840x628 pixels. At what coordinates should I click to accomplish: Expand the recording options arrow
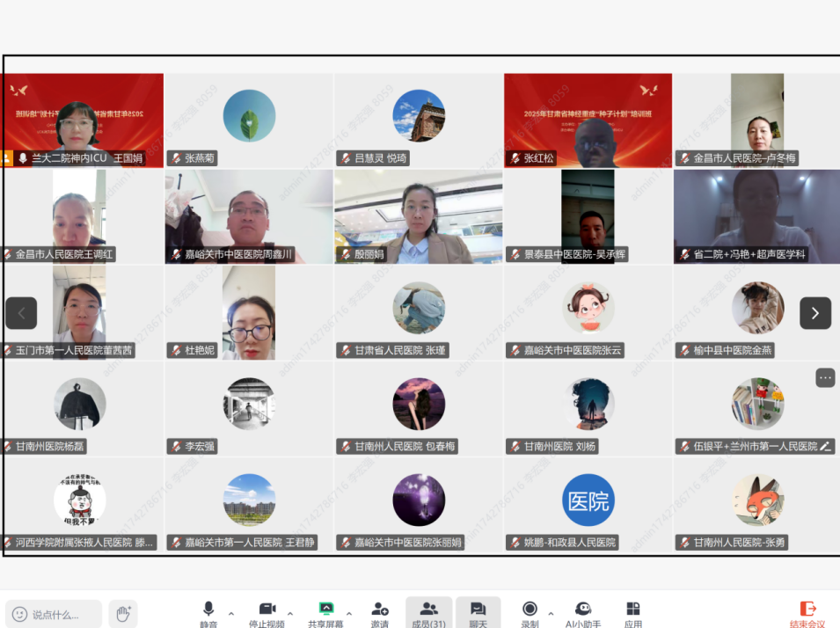[x=551, y=613]
